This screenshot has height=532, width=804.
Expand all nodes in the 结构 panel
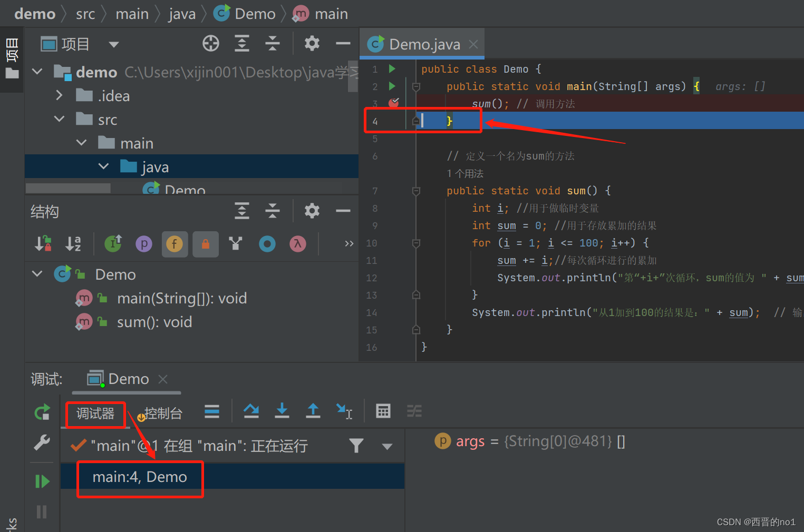242,211
